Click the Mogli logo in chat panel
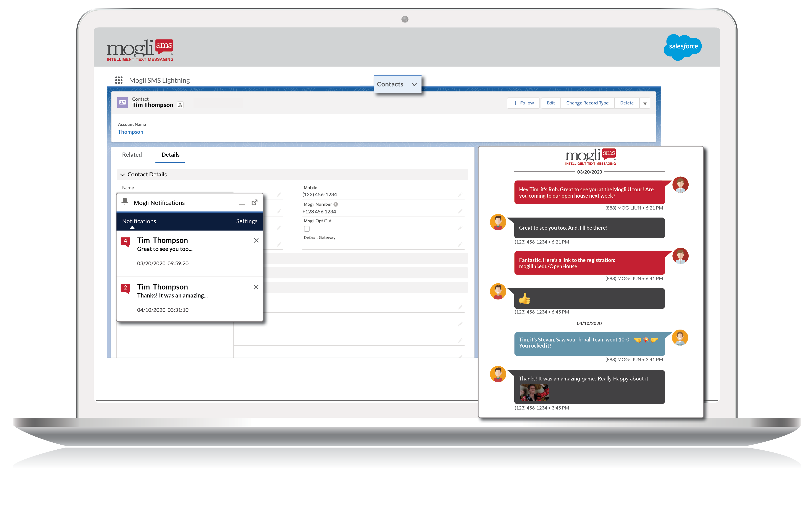The image size is (812, 512). pyautogui.click(x=591, y=157)
